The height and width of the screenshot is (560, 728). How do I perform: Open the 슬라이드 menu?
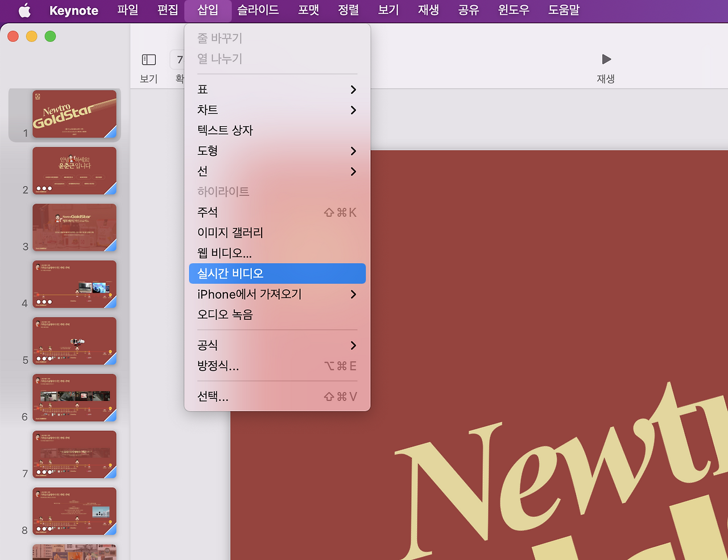point(258,10)
